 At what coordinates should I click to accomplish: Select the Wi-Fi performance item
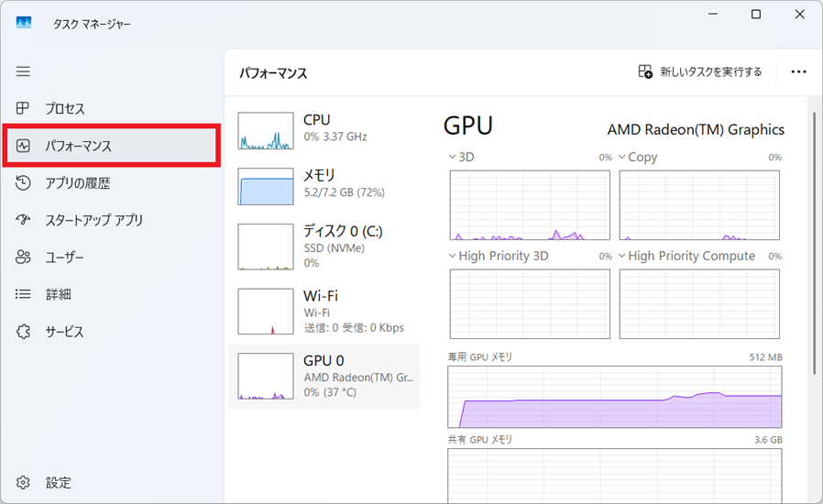tap(324, 311)
